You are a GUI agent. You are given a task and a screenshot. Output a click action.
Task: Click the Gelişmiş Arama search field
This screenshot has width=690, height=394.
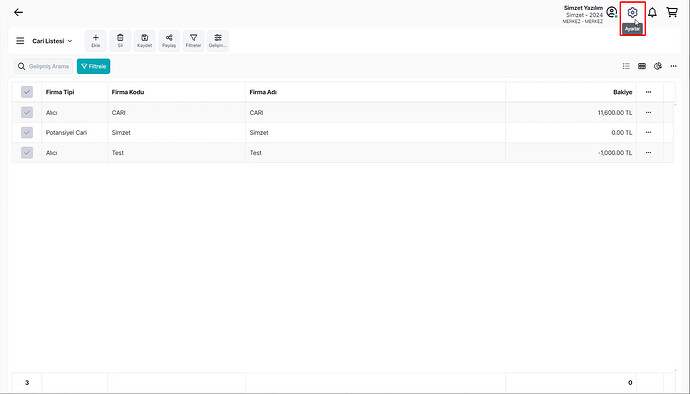click(44, 66)
